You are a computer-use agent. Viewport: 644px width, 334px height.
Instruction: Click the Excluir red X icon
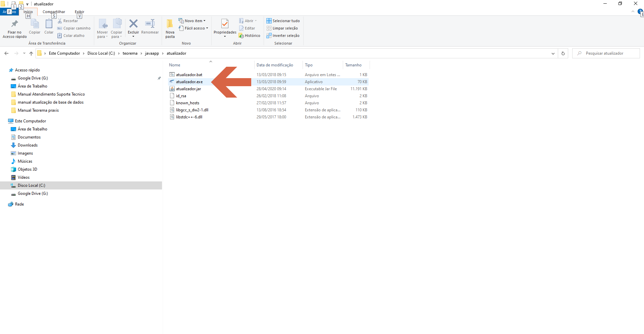pyautogui.click(x=133, y=23)
